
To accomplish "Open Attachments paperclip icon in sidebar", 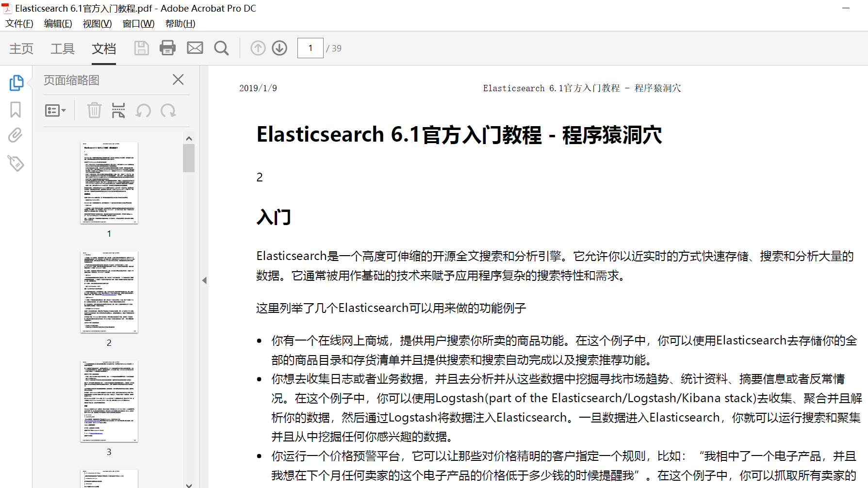I will [x=16, y=135].
